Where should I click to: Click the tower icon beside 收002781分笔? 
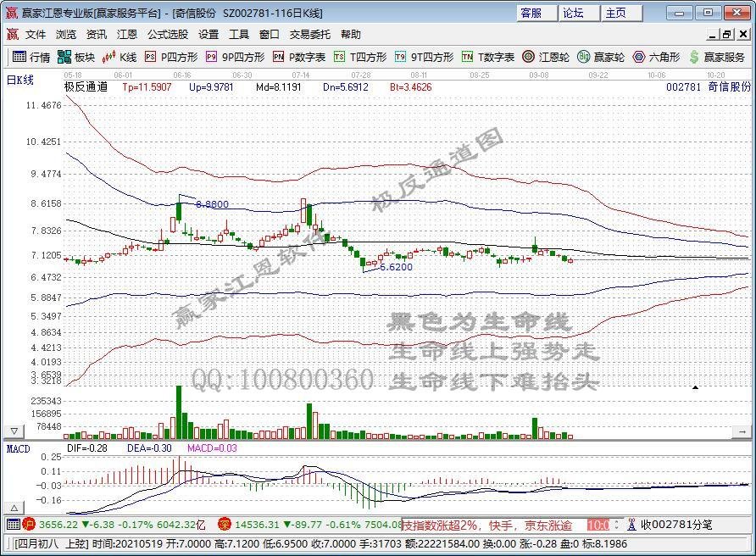[631, 524]
